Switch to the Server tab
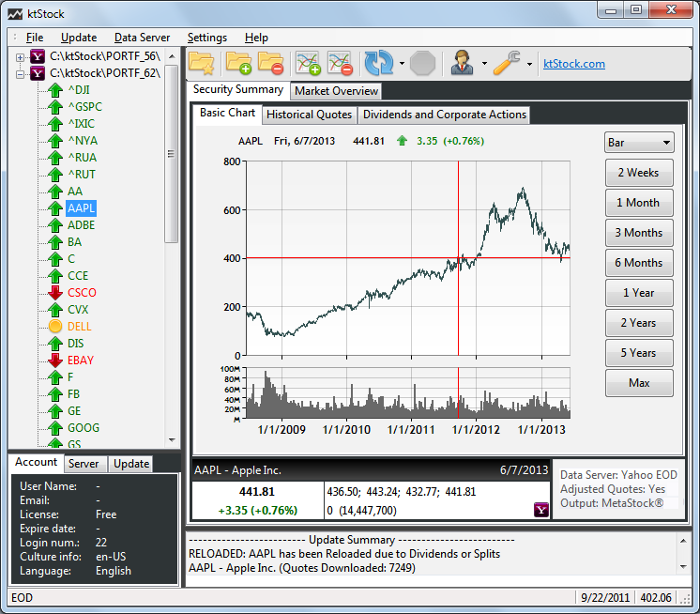The height and width of the screenshot is (614, 700). click(84, 464)
